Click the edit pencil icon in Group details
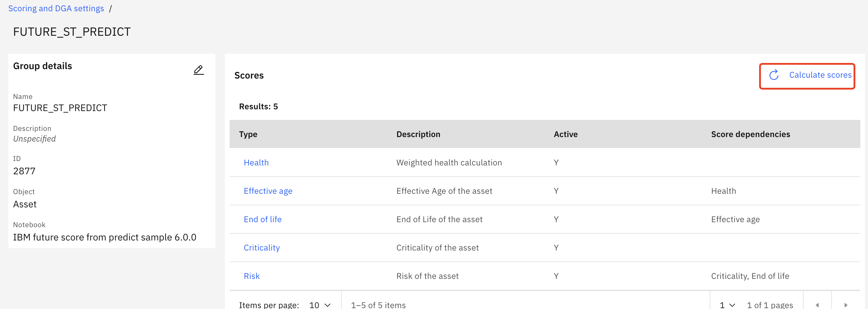868x309 pixels. click(199, 70)
